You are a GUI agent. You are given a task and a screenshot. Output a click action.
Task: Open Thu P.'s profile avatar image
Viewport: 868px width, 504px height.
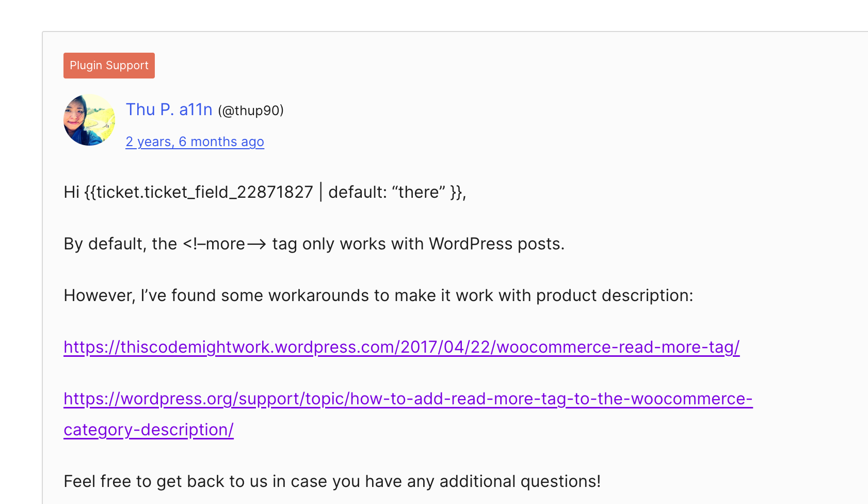click(x=89, y=120)
